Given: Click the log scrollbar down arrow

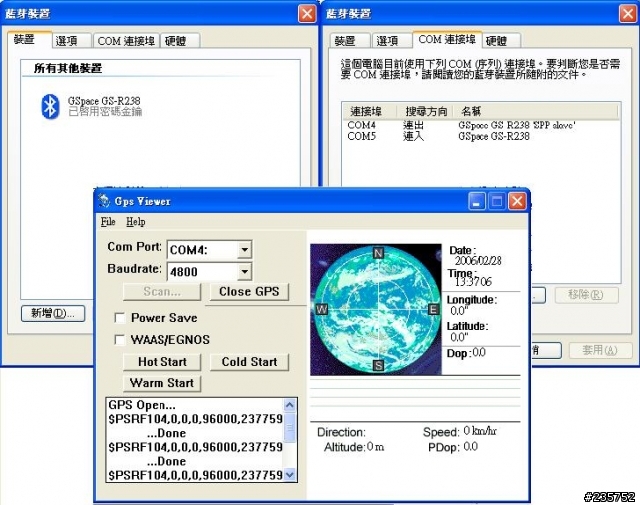Looking at the screenshot, I should point(290,475).
